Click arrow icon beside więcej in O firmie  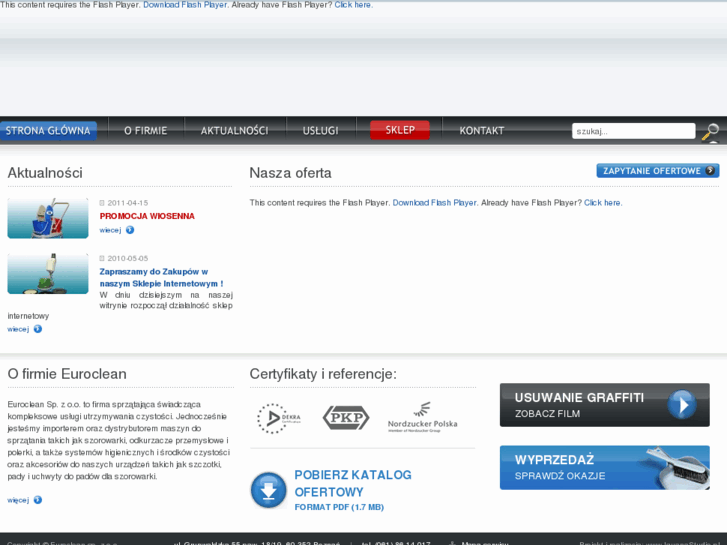pyautogui.click(x=38, y=500)
